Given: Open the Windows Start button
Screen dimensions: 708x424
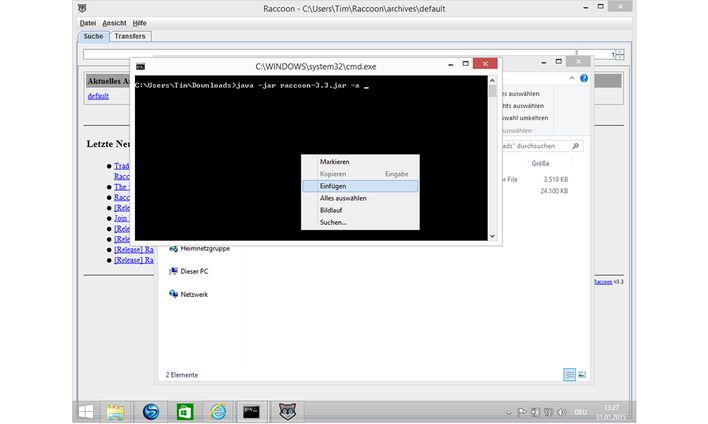Looking at the screenshot, I should 86,412.
